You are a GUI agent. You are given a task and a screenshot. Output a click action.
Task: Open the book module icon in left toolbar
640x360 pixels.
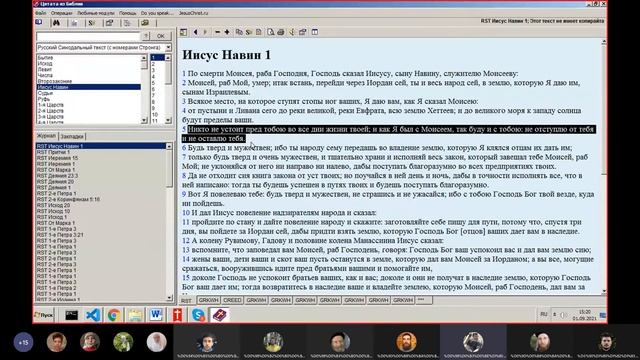(39, 23)
